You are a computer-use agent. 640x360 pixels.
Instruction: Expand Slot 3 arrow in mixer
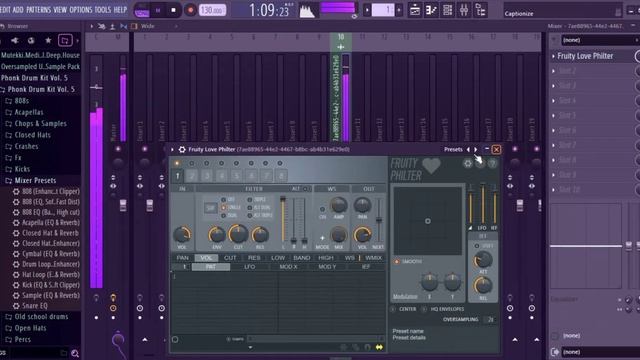pyautogui.click(x=553, y=86)
